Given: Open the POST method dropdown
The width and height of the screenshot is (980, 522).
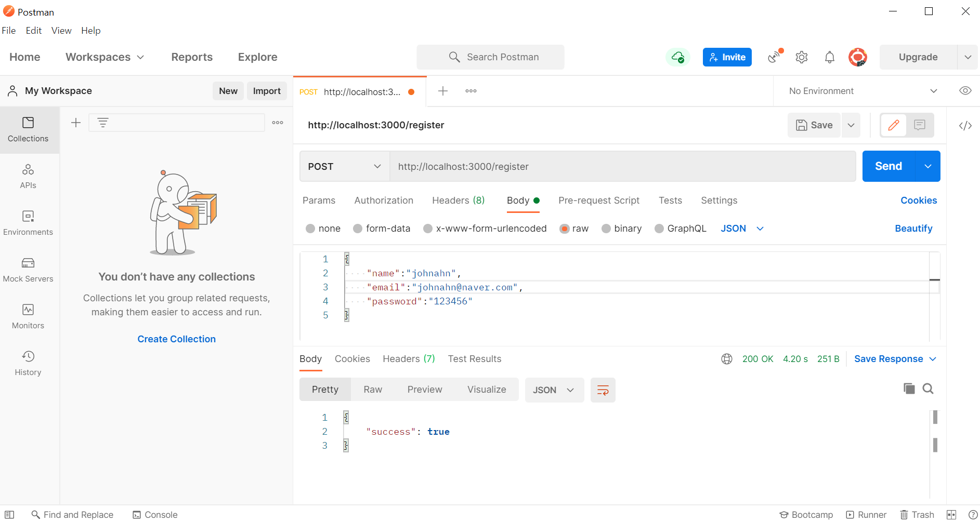Looking at the screenshot, I should [x=345, y=167].
